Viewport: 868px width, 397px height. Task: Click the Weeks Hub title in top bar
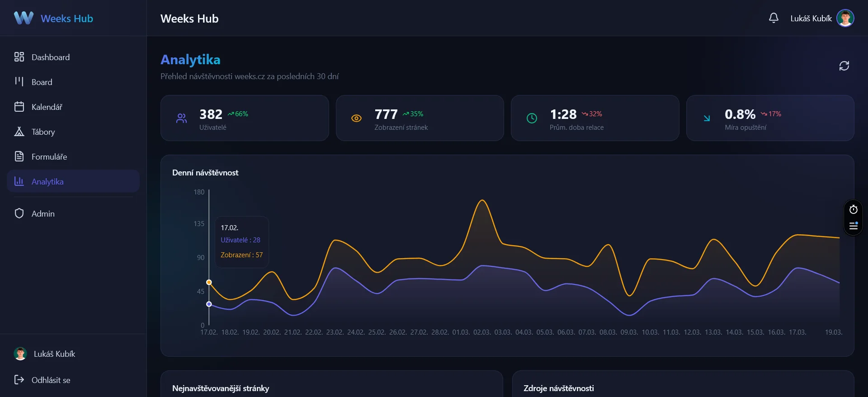pyautogui.click(x=189, y=19)
